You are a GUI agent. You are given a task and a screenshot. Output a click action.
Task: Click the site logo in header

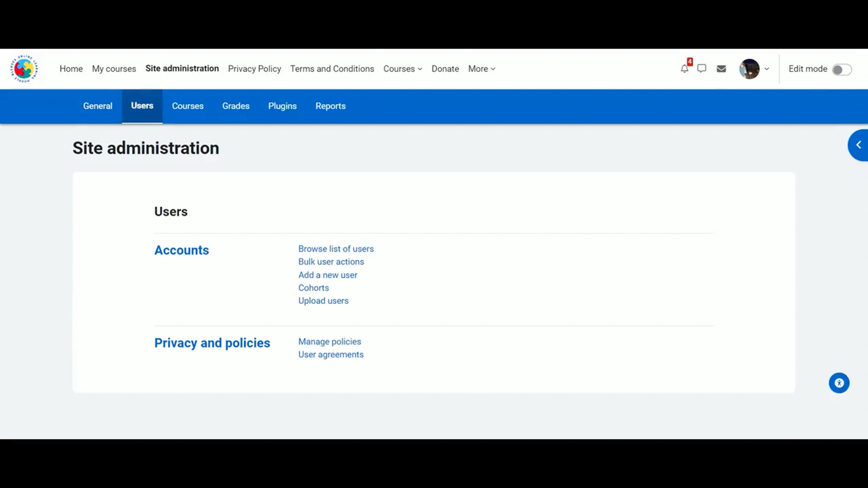[x=24, y=69]
